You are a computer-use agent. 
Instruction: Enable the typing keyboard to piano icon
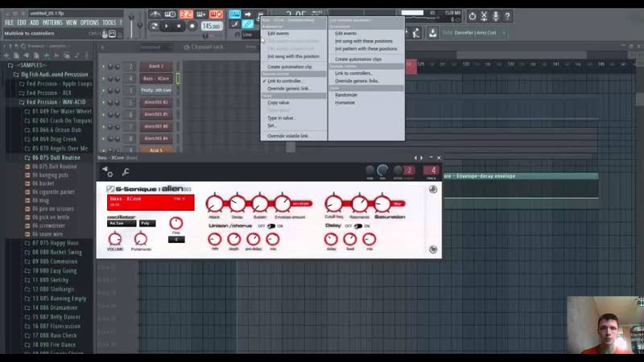click(234, 14)
